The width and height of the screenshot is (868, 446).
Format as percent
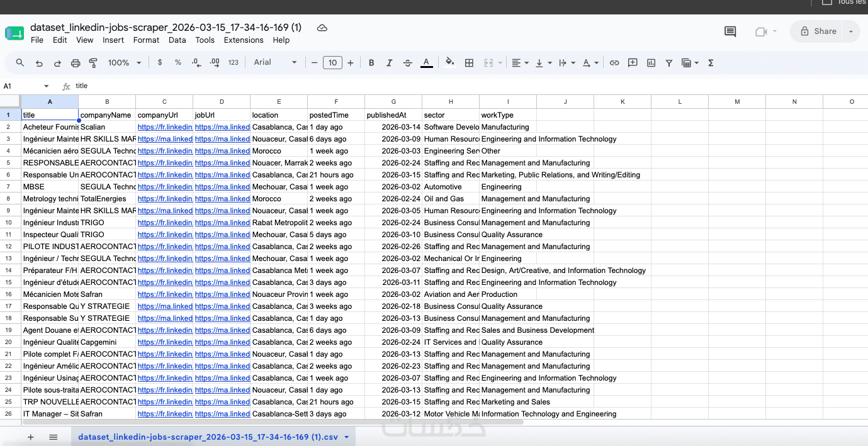click(178, 63)
